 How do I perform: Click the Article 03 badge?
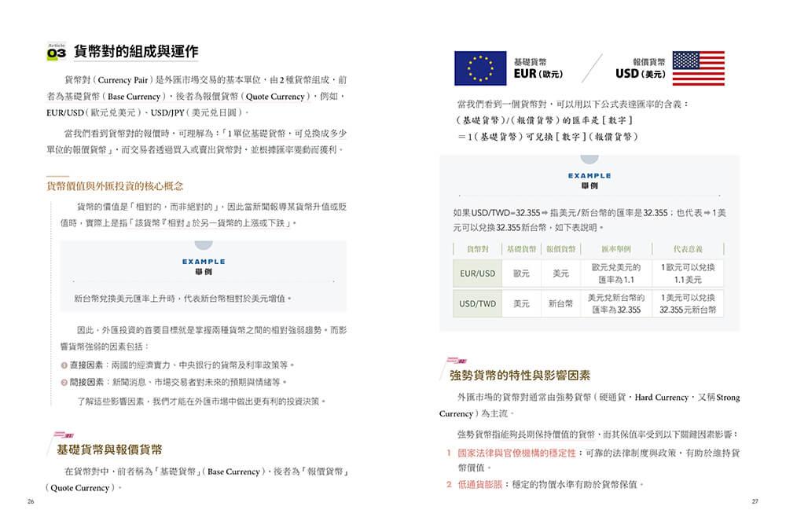click(x=57, y=52)
